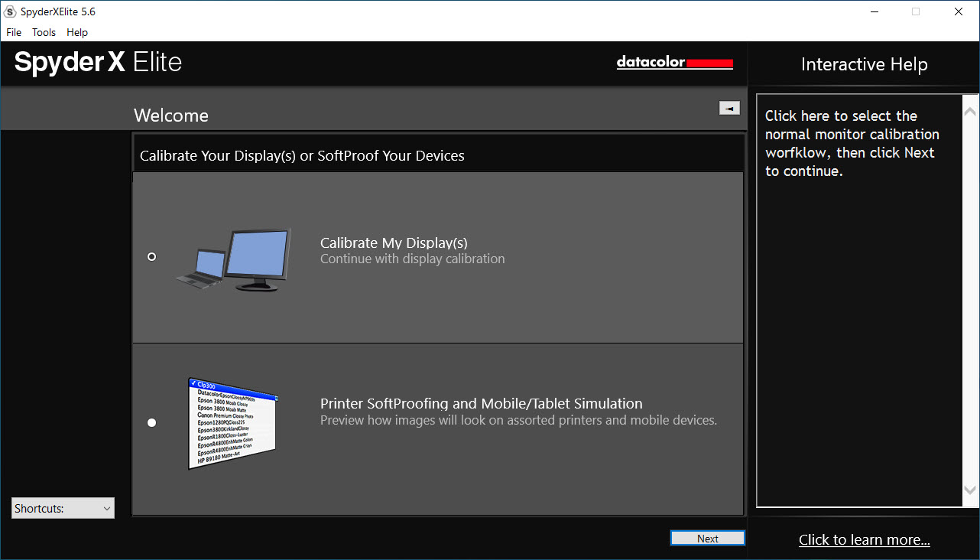Open the Click to learn more link
Image resolution: width=980 pixels, height=560 pixels.
865,540
